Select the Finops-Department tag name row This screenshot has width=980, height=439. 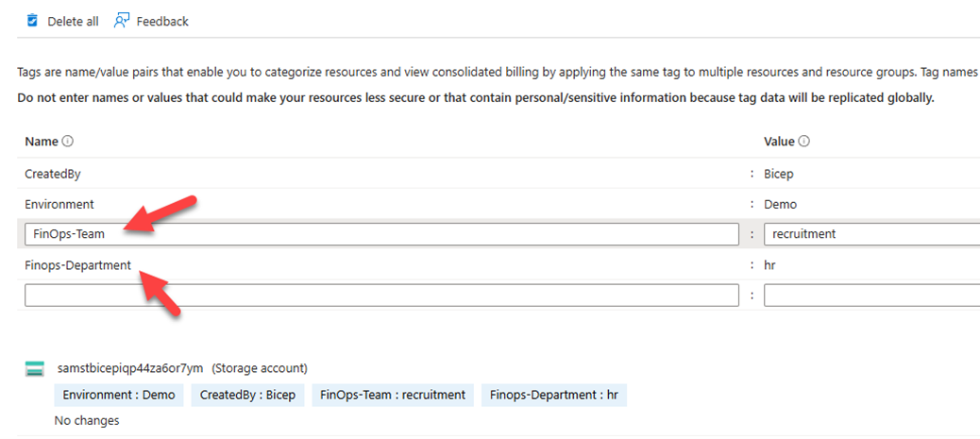[78, 265]
